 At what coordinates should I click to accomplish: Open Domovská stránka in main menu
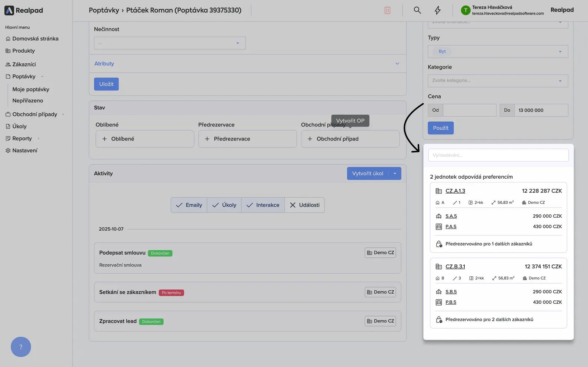coord(35,39)
